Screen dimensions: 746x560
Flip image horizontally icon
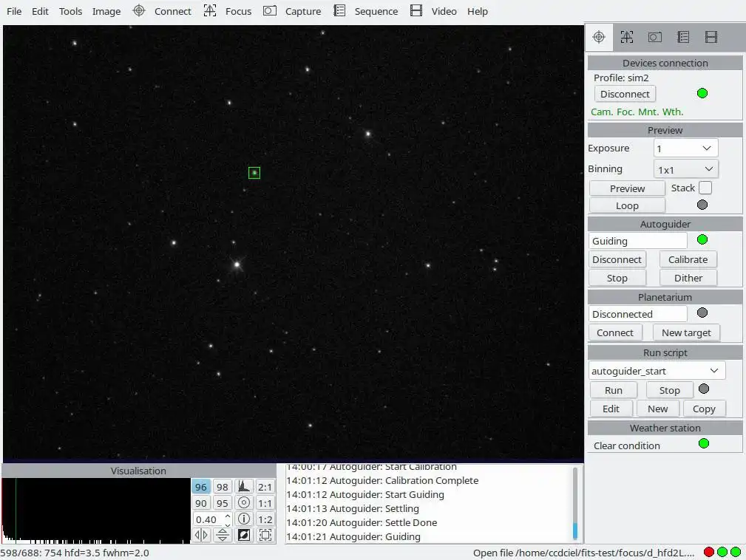[x=201, y=536]
